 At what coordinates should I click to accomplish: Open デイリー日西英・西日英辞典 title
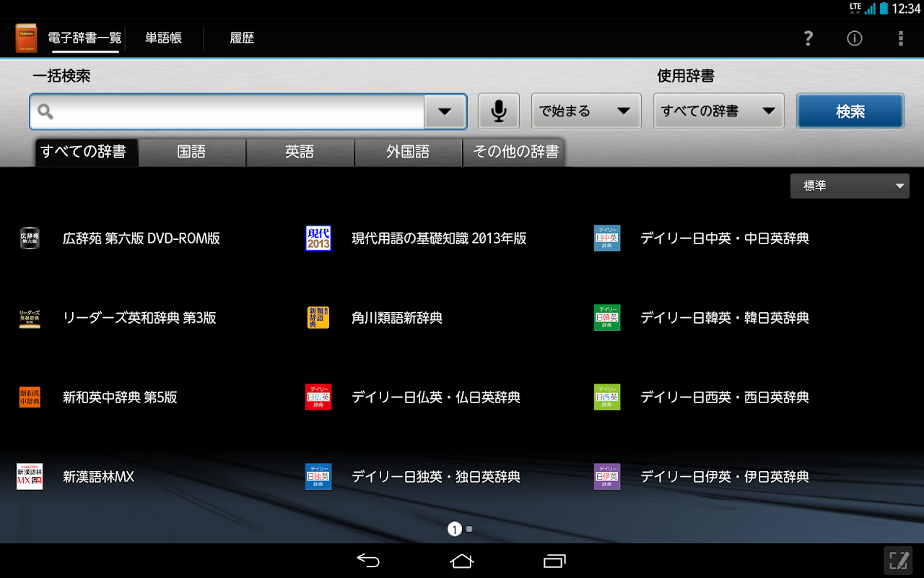(725, 397)
